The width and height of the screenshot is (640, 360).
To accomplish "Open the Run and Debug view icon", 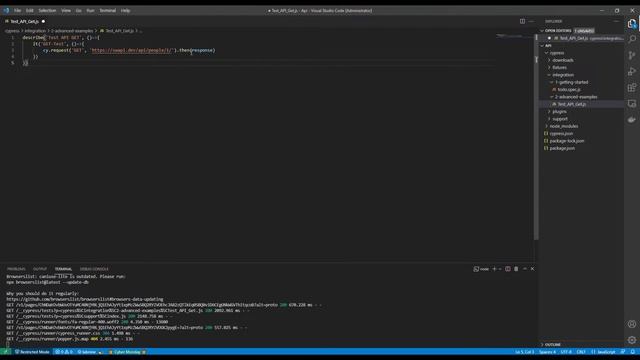I will [x=632, y=71].
